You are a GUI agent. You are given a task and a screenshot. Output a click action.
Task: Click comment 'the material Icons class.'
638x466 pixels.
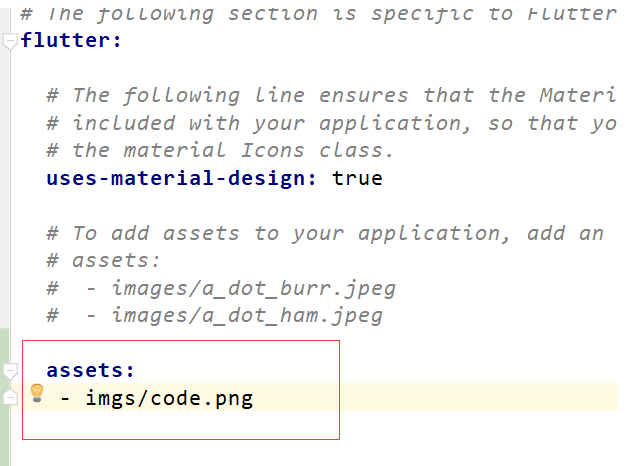232,151
